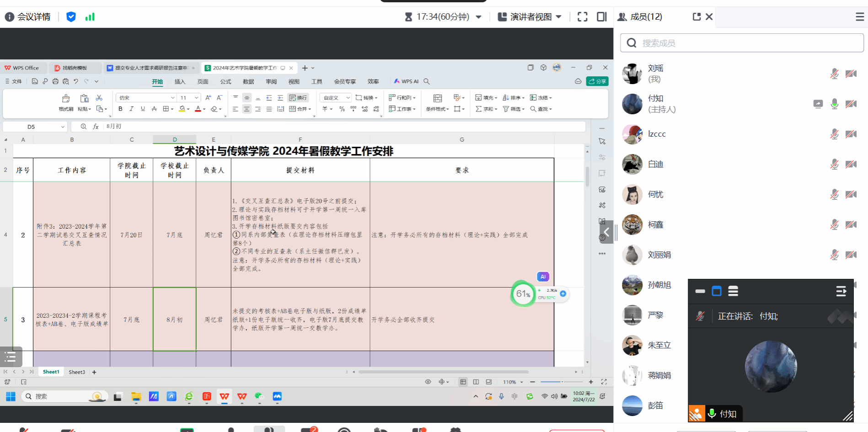
Task: Expand the 演讲者视图 view dropdown
Action: click(558, 17)
